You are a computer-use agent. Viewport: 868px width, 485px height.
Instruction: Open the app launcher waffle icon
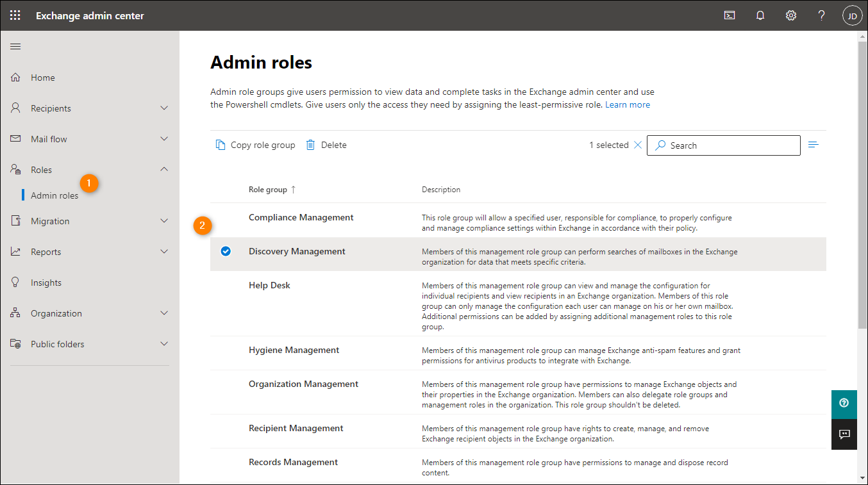[x=15, y=15]
